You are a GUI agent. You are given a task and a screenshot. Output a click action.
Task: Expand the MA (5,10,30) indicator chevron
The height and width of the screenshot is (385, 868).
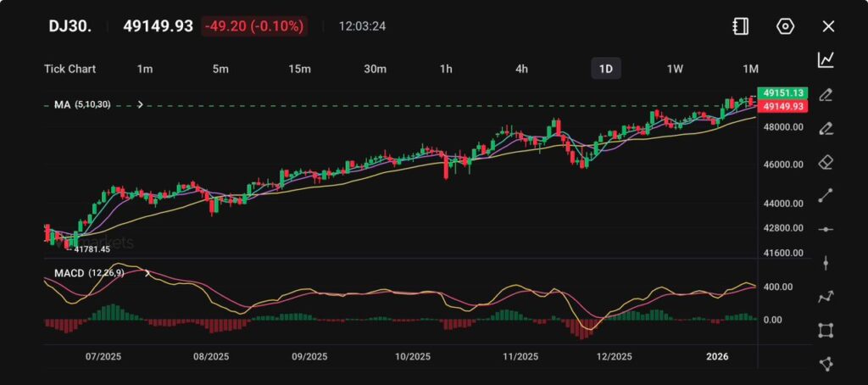[140, 105]
